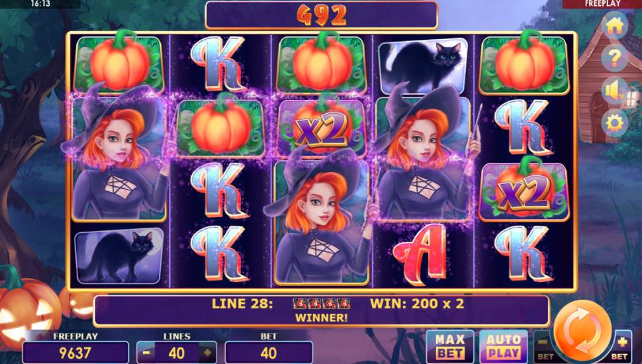Decrease lines with minus button

(x=146, y=353)
